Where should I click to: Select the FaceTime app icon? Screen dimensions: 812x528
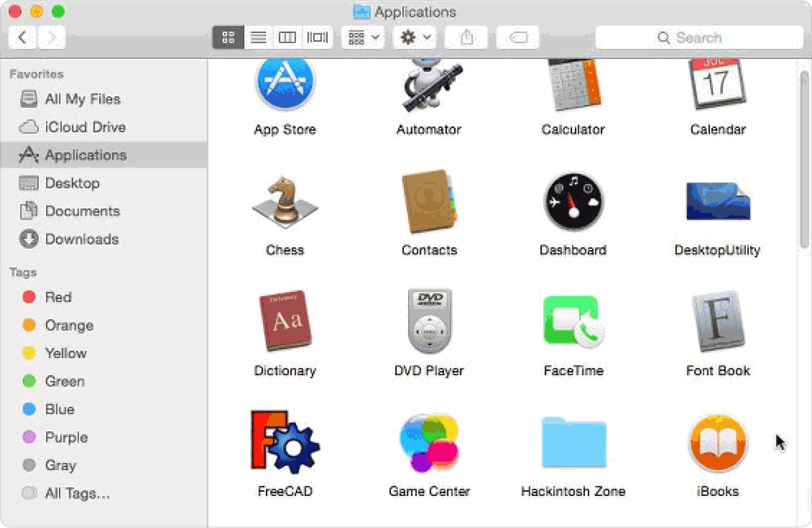click(x=574, y=321)
